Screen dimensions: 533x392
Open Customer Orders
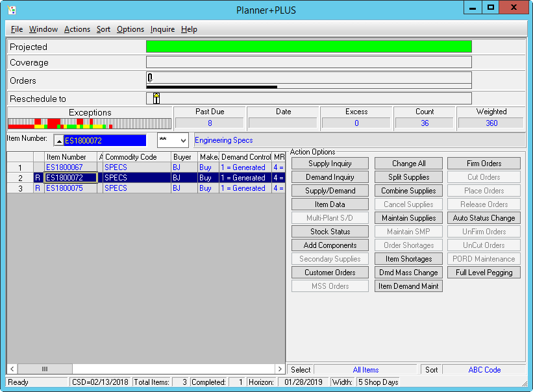[330, 272]
